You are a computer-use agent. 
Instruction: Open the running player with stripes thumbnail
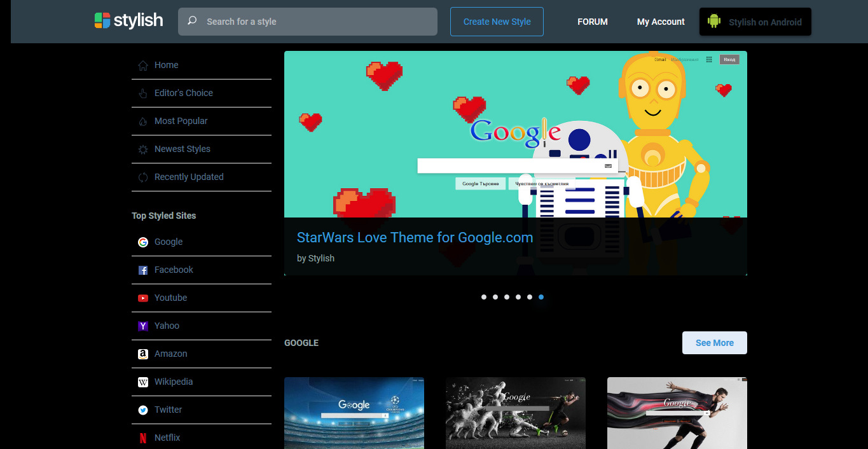(x=677, y=413)
